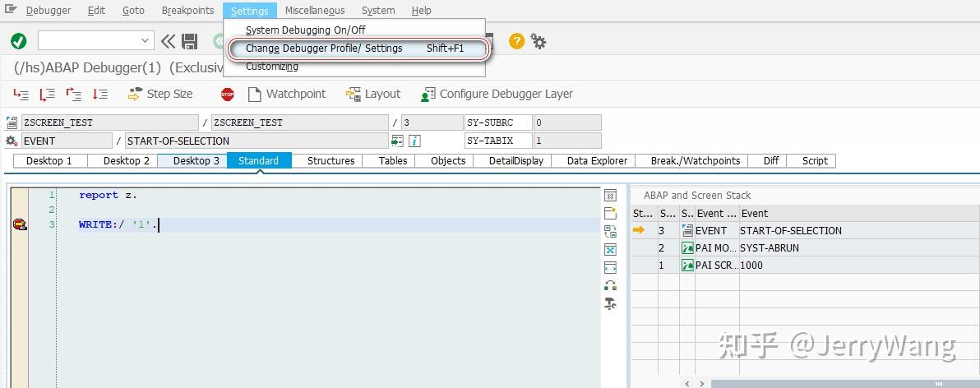The image size is (980, 388).
Task: Click the Close Tool icon in side toolbar
Action: [x=611, y=196]
